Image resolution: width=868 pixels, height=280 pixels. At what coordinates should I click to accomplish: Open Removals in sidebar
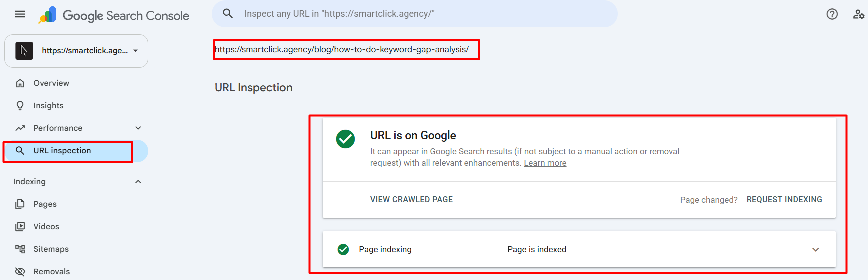[x=52, y=272]
